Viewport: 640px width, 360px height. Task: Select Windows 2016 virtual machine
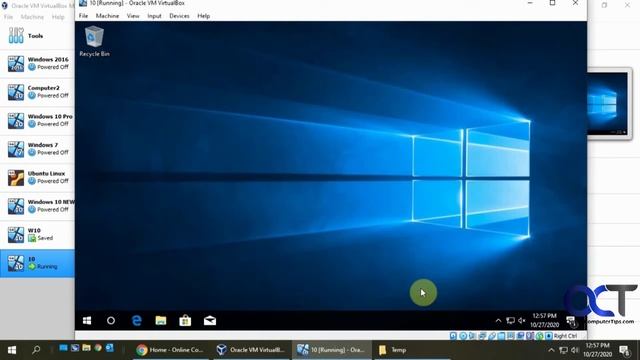(x=37, y=63)
